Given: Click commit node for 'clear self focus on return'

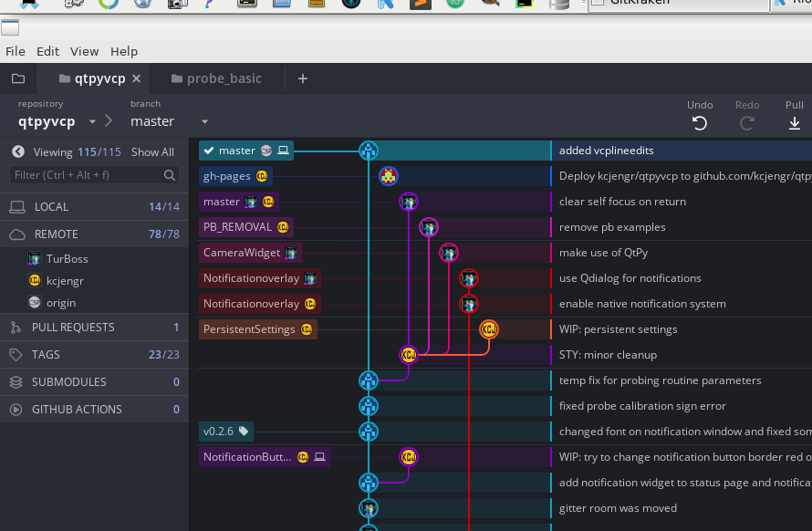Looking at the screenshot, I should (x=409, y=202).
